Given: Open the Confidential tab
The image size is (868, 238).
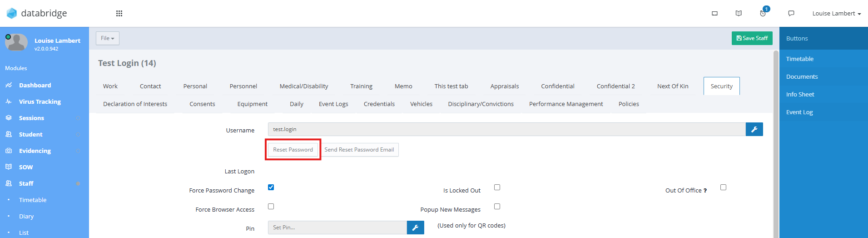Looking at the screenshot, I should (558, 86).
